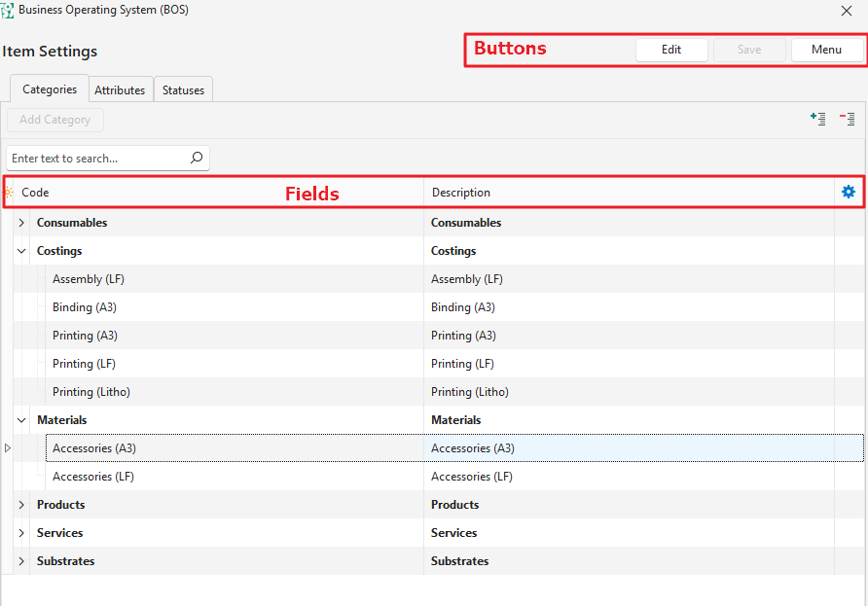This screenshot has height=606, width=868.
Task: Open the Statuses tab
Action: [x=183, y=90]
